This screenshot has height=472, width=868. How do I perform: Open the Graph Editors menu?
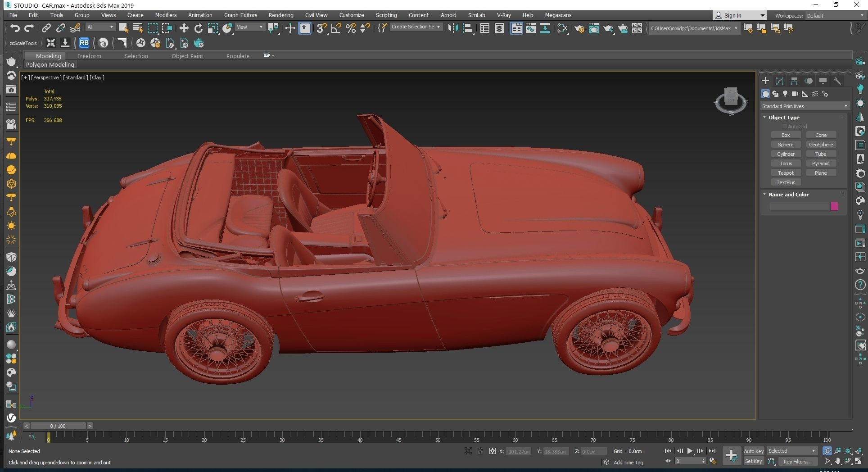tap(240, 15)
